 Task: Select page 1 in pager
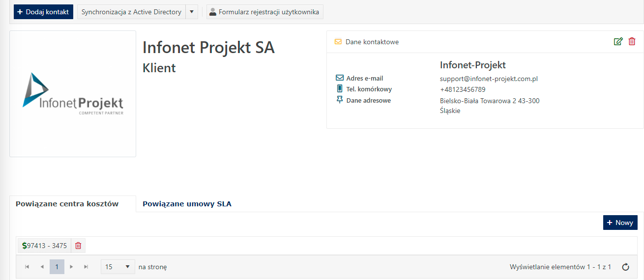57,267
